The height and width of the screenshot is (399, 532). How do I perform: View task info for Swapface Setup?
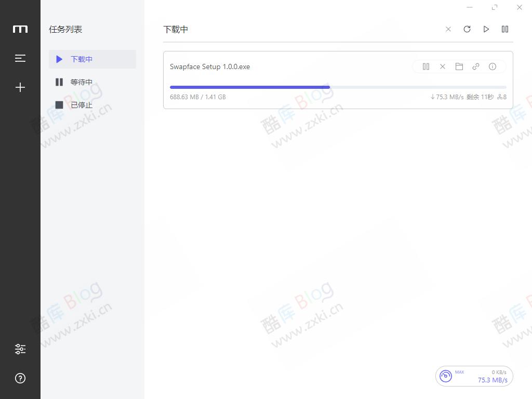click(492, 66)
